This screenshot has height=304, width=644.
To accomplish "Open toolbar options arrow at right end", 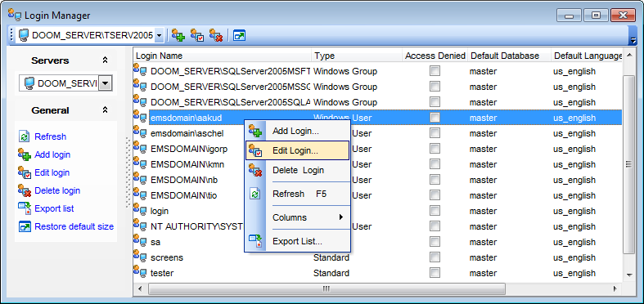I will point(633,40).
